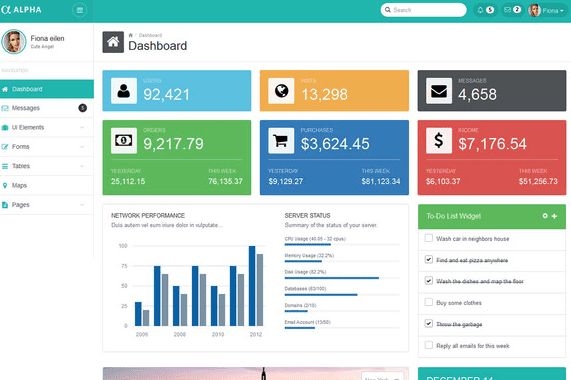Click the Dashboard breadcrumb link
The width and height of the screenshot is (571, 380).
tap(150, 35)
